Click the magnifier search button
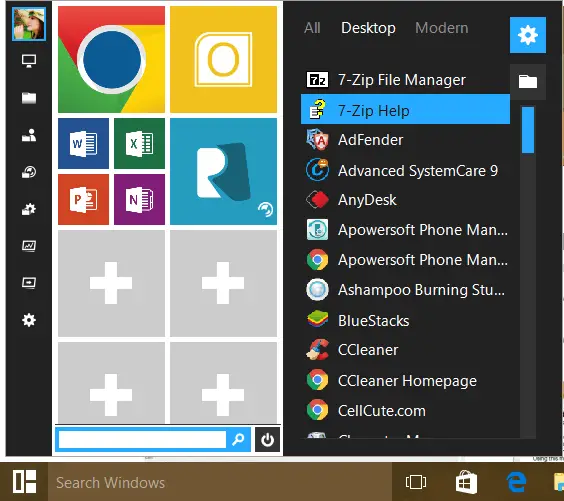This screenshot has height=501, width=564. pos(238,439)
